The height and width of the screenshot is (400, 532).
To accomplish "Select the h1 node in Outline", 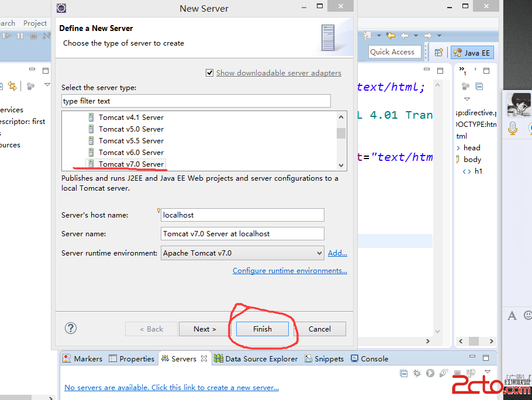I will pos(478,171).
